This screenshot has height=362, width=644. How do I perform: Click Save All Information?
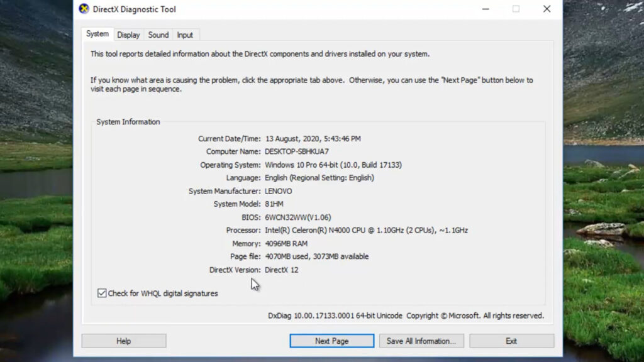pyautogui.click(x=421, y=341)
